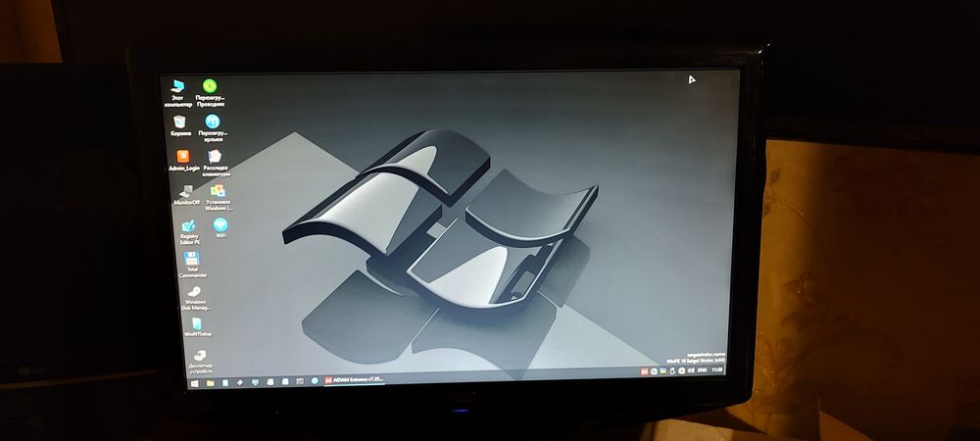Open the Корзина recycle bin icon

click(180, 125)
